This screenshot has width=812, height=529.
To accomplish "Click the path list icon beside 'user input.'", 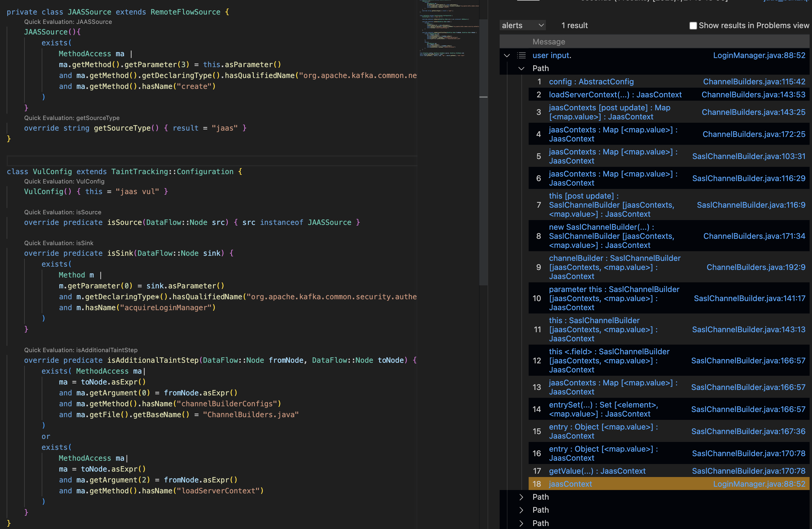I will pos(521,55).
